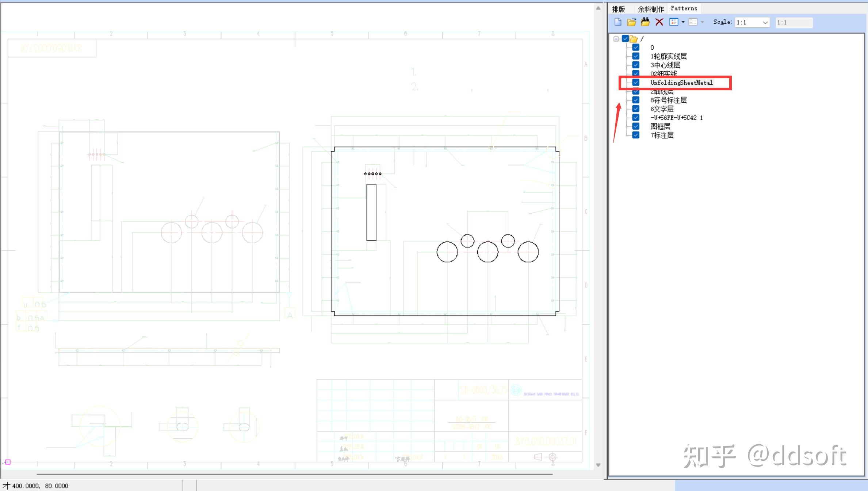Image resolution: width=868 pixels, height=491 pixels.
Task: Disable the 7标注层 layer checkbox
Action: coord(636,135)
